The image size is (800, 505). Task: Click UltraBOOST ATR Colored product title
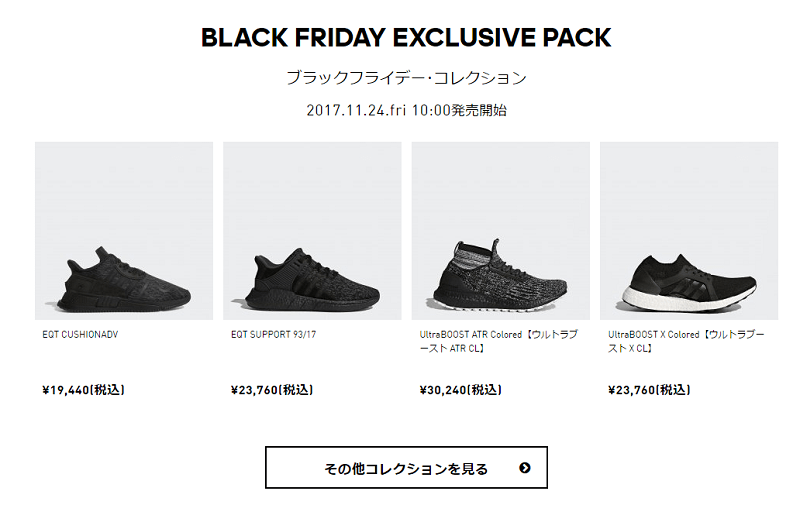498,341
